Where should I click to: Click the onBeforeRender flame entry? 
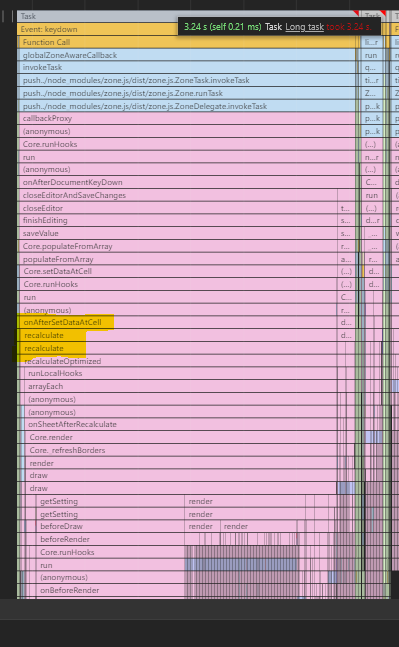[x=110, y=590]
